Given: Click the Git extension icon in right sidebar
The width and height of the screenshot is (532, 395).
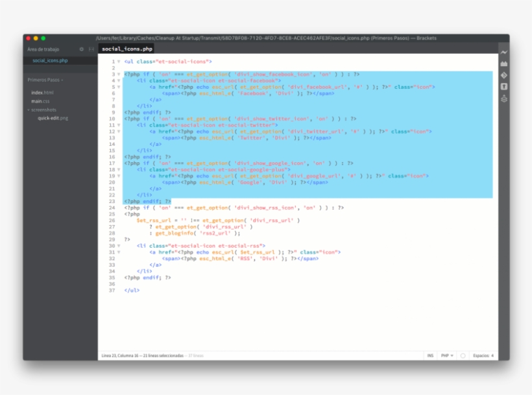Looking at the screenshot, I should click(504, 75).
